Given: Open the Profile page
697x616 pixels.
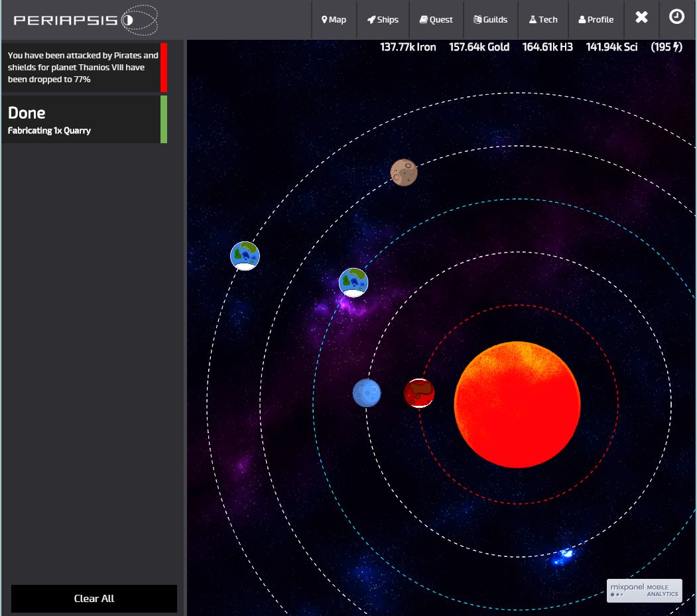Looking at the screenshot, I should (x=596, y=20).
